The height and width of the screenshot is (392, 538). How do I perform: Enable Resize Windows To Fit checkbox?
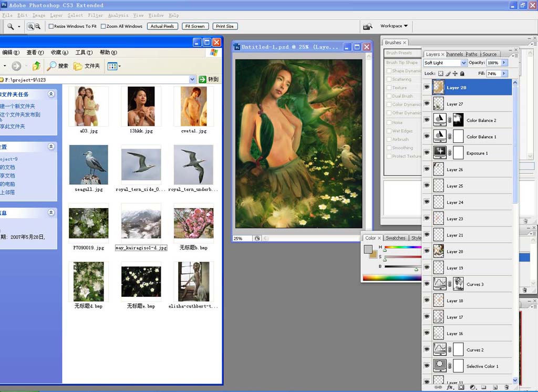tap(51, 26)
